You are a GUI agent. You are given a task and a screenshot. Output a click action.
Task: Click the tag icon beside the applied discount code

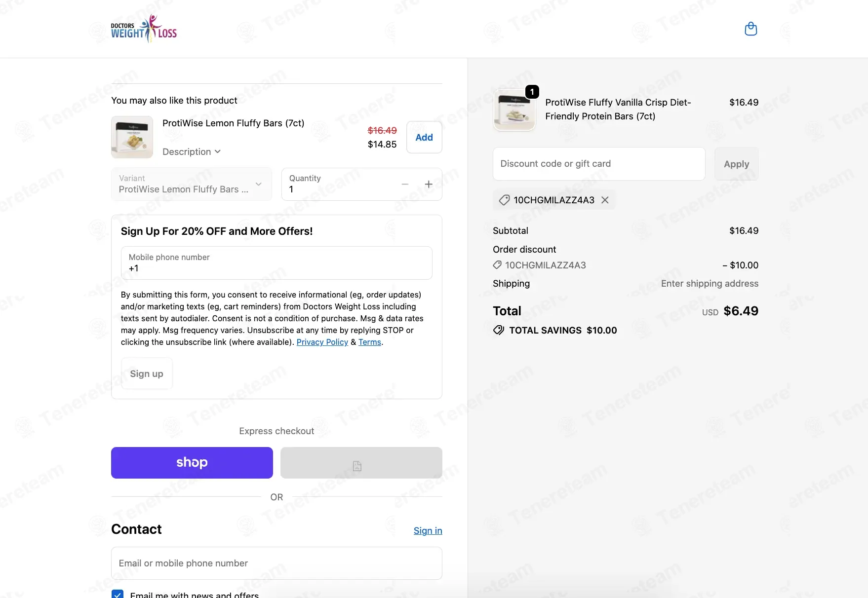[x=504, y=200]
